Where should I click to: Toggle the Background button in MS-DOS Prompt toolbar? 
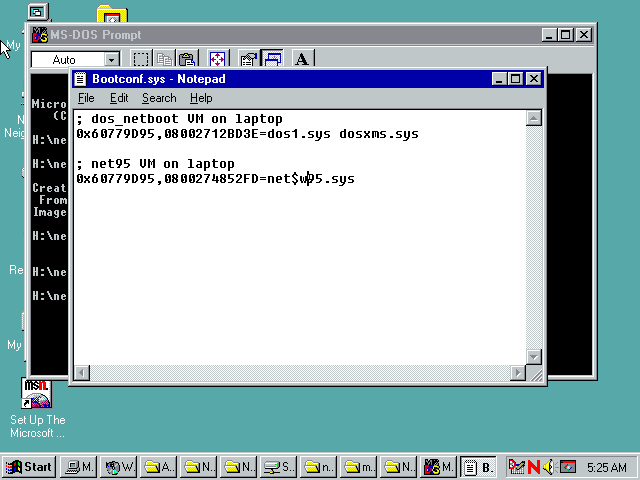[x=272, y=59]
